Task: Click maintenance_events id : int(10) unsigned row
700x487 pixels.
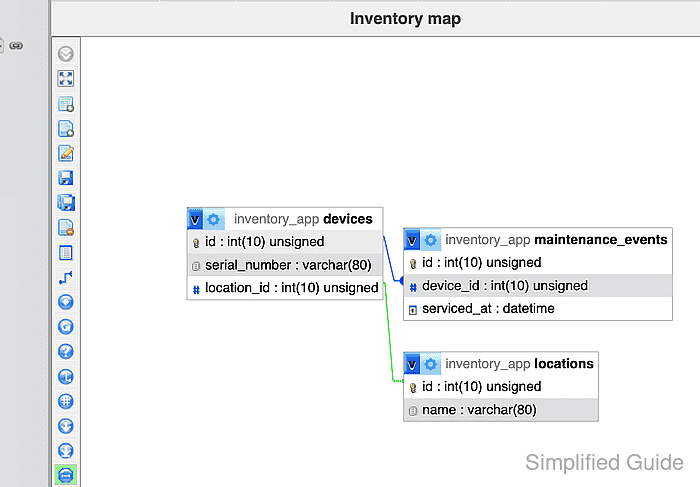Action: pyautogui.click(x=538, y=262)
